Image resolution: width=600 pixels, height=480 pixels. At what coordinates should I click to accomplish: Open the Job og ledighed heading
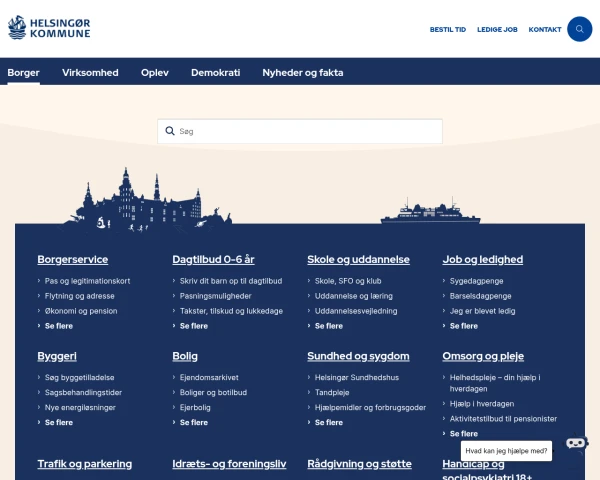pos(483,260)
